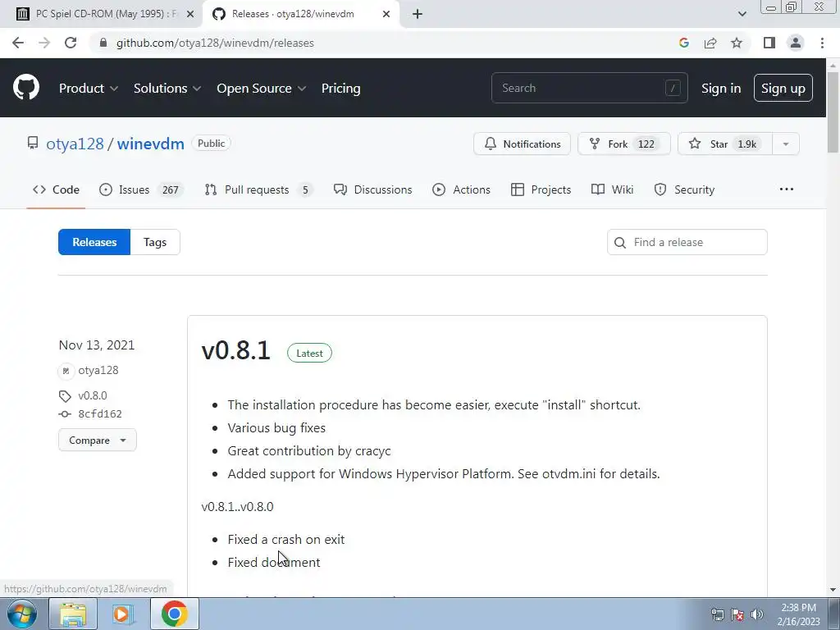Viewport: 840px width, 630px height.
Task: Open the Actions tab
Action: pyautogui.click(x=461, y=189)
